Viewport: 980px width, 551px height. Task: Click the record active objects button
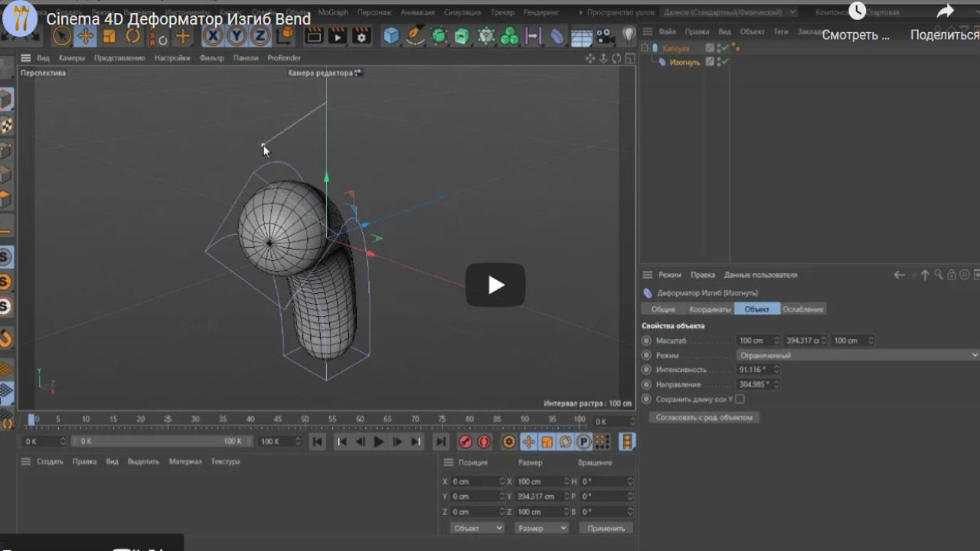tap(465, 442)
